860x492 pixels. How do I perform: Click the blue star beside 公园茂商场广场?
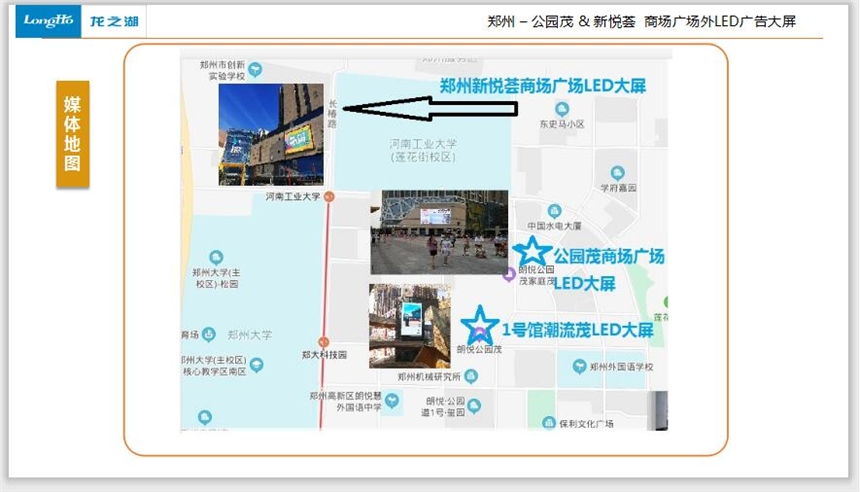531,253
